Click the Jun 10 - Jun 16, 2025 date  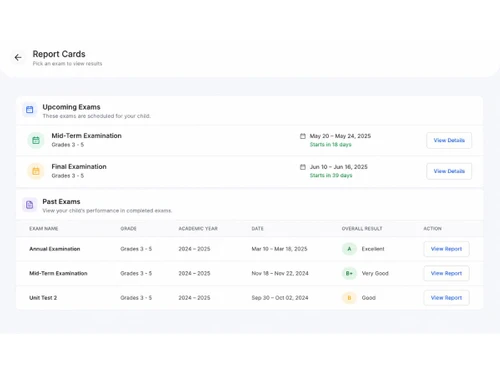coord(339,167)
